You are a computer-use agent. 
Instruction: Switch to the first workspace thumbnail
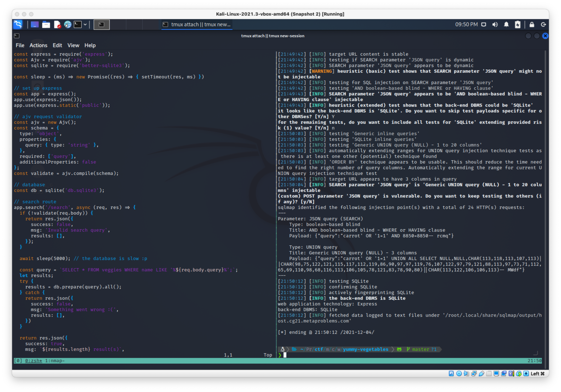pyautogui.click(x=102, y=24)
